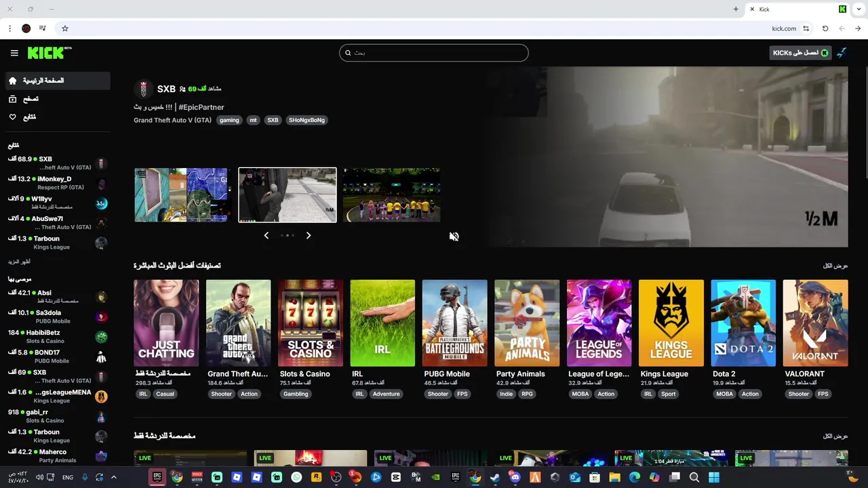Open iMonkey_D channel in sidebar
This screenshot has width=868, height=488.
click(x=57, y=183)
